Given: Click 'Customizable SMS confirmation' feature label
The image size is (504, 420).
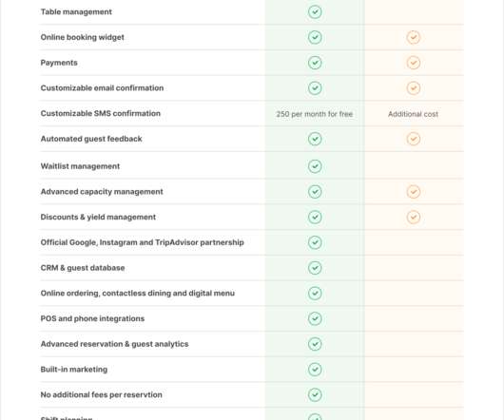Looking at the screenshot, I should pyautogui.click(x=100, y=113).
